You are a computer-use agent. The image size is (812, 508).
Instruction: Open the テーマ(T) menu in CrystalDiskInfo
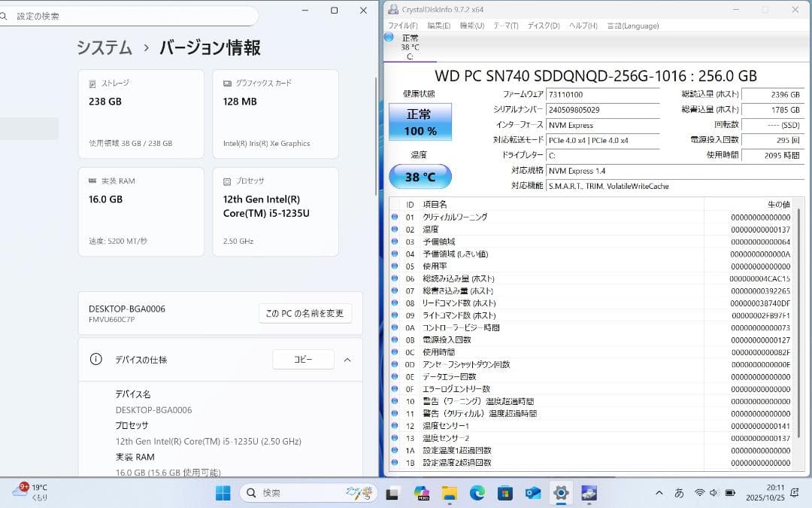(506, 25)
